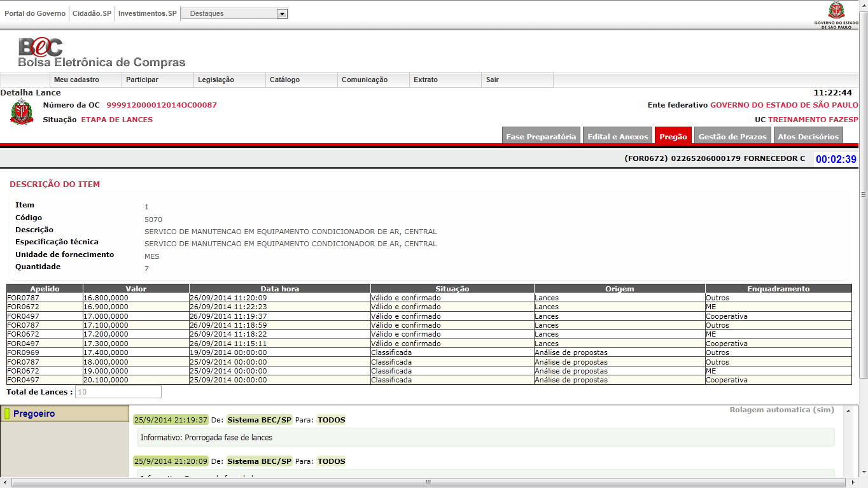Click the Enquadramento column header
The image size is (868, 488).
[778, 289]
